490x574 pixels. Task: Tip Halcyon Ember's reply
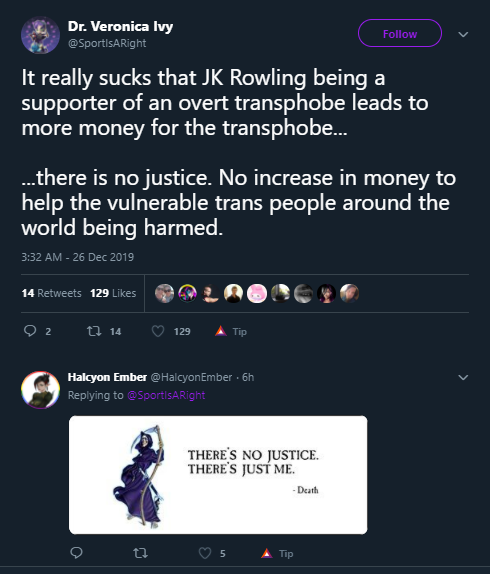click(x=267, y=553)
